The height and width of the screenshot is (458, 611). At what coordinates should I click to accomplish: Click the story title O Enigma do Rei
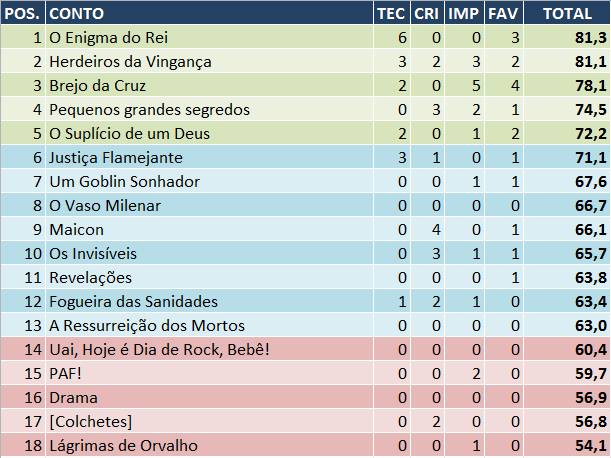[x=108, y=37]
